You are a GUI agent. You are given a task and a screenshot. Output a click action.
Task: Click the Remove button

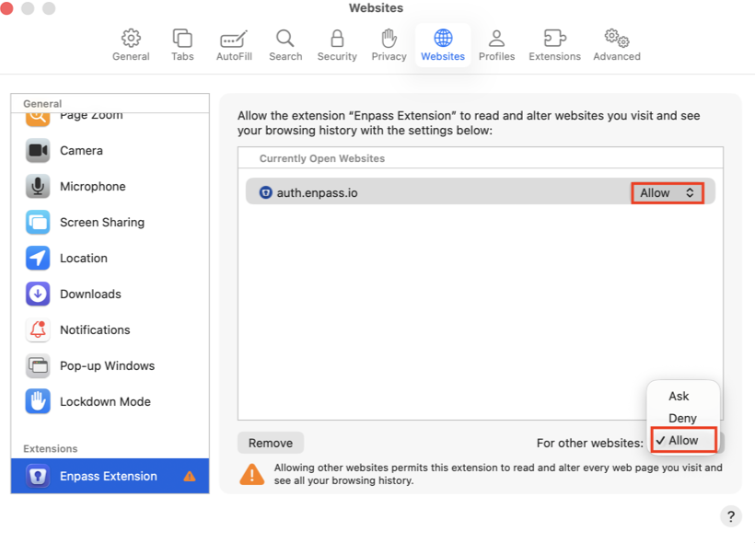click(271, 443)
